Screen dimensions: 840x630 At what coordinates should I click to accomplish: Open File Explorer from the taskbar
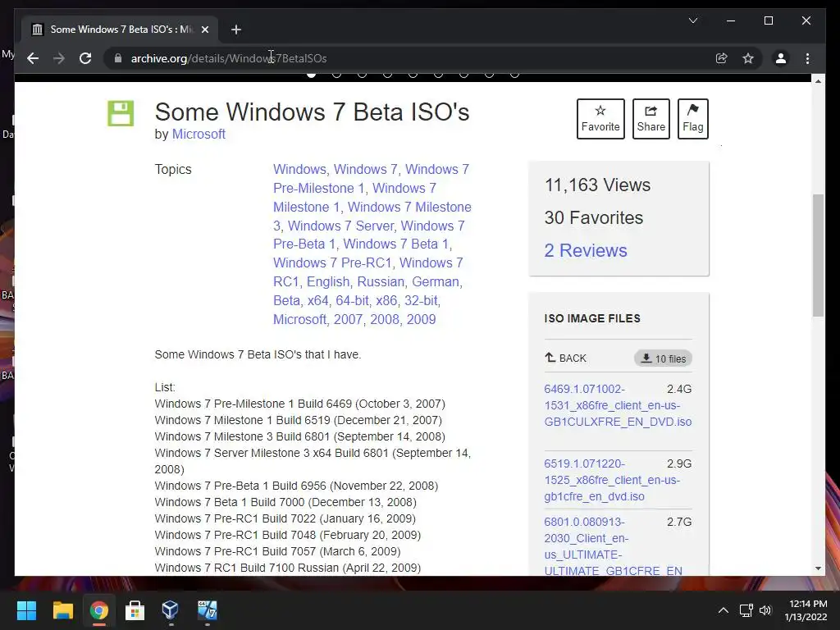[62, 610]
